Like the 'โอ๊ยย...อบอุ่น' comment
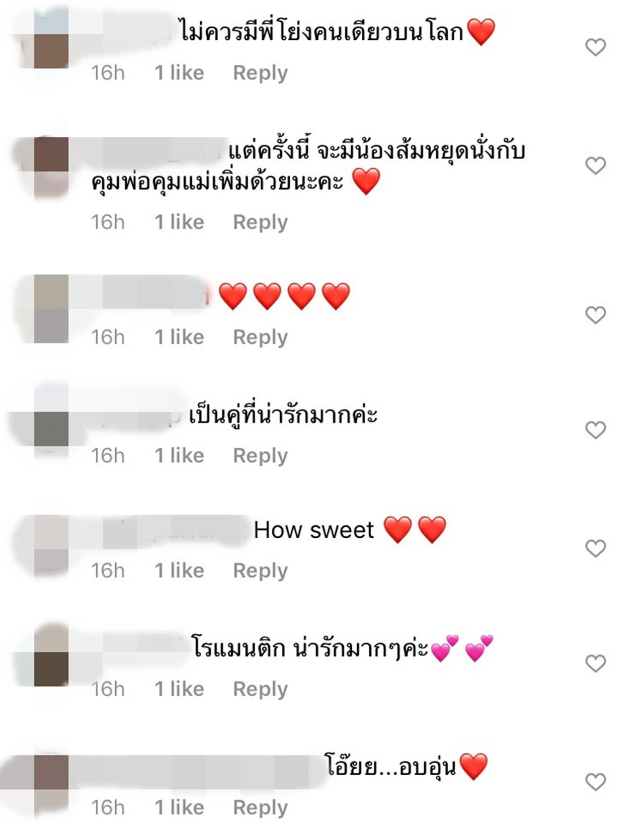644x830 pixels. (x=596, y=782)
